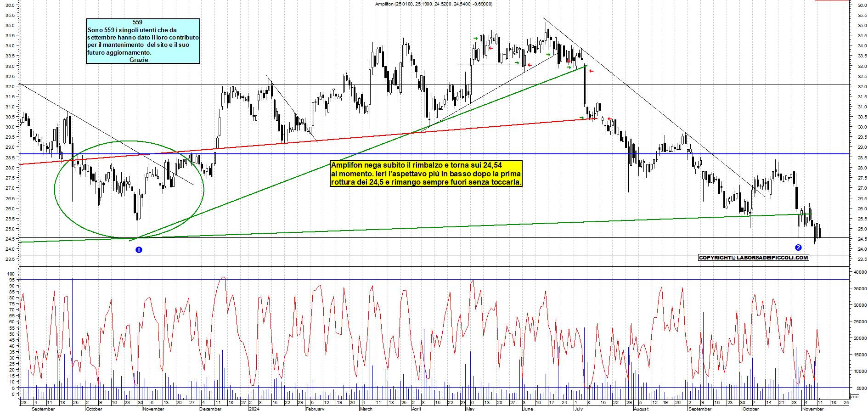Click the 'December' month label
The height and width of the screenshot is (411, 868).
click(x=211, y=409)
